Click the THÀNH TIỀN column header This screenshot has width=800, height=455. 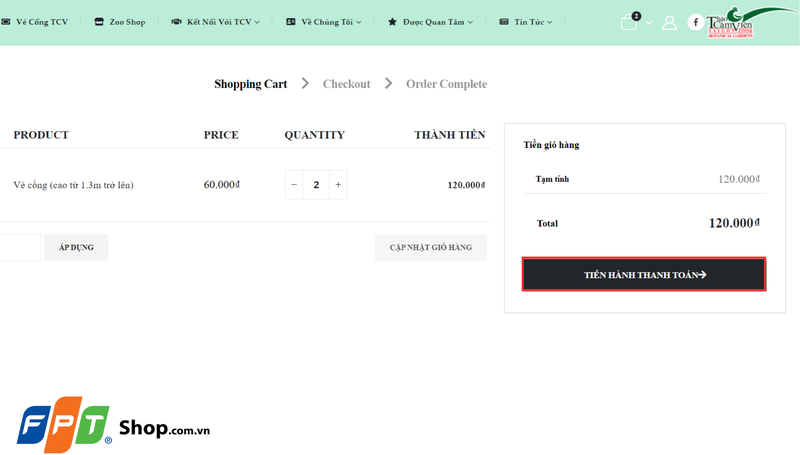[x=449, y=135]
